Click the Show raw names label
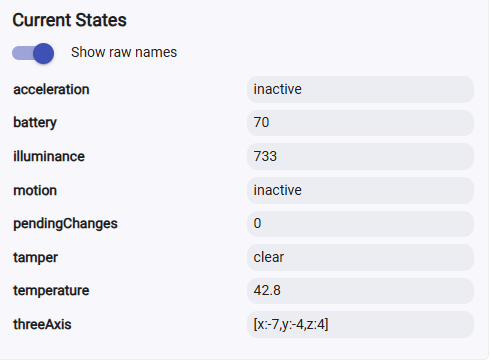The width and height of the screenshot is (491, 361). click(124, 52)
